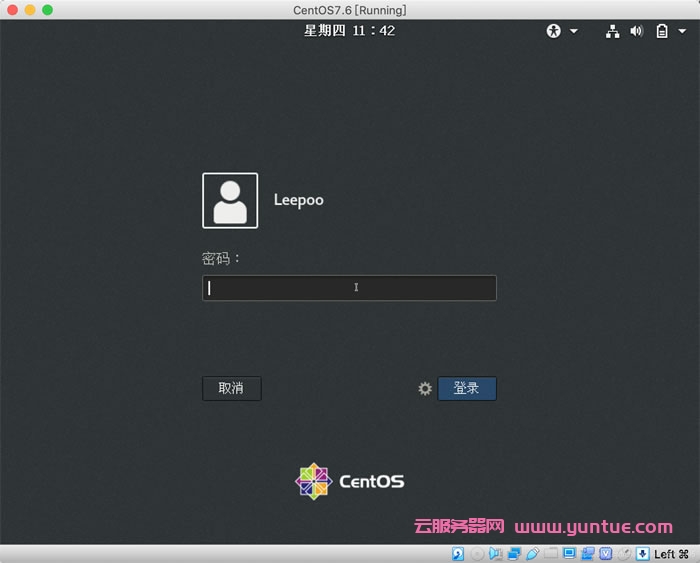Click the volume speaker icon
The image size is (700, 563).
[636, 31]
